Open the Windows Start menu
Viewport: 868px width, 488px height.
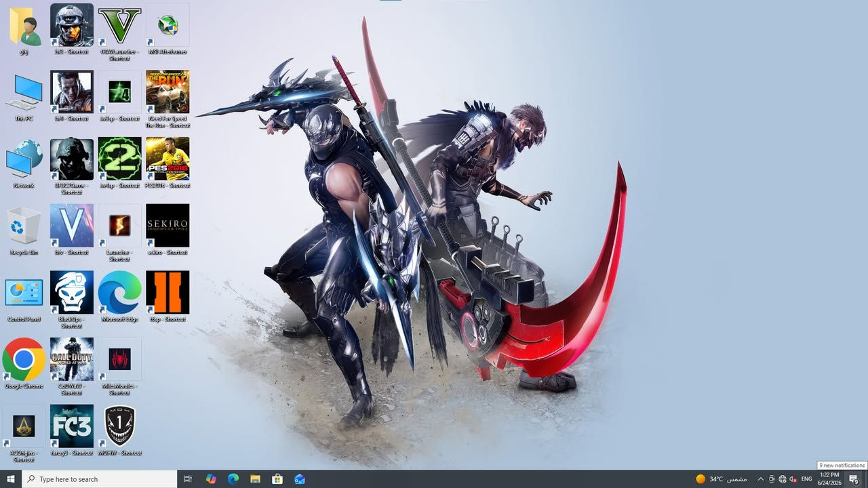[x=10, y=479]
